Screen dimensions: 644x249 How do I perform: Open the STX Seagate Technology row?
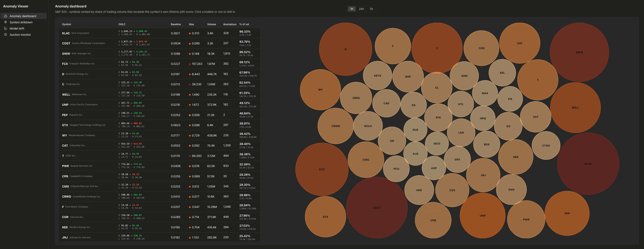point(160,125)
